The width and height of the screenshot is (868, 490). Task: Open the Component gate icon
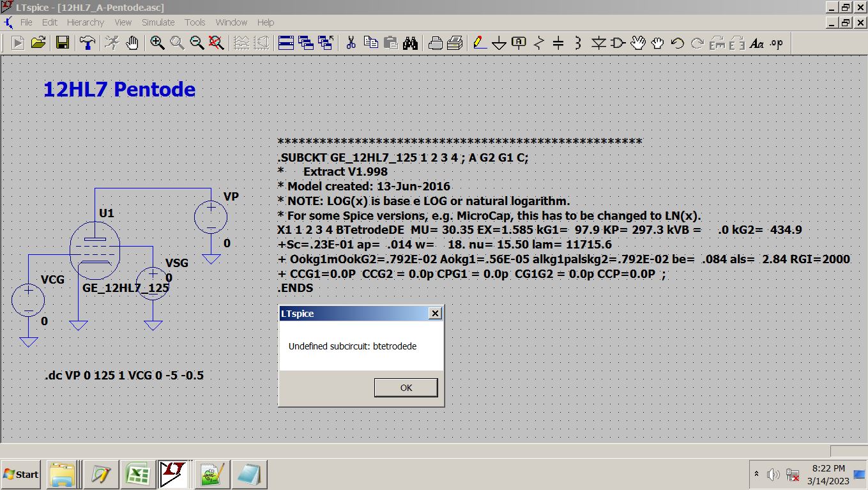(618, 43)
